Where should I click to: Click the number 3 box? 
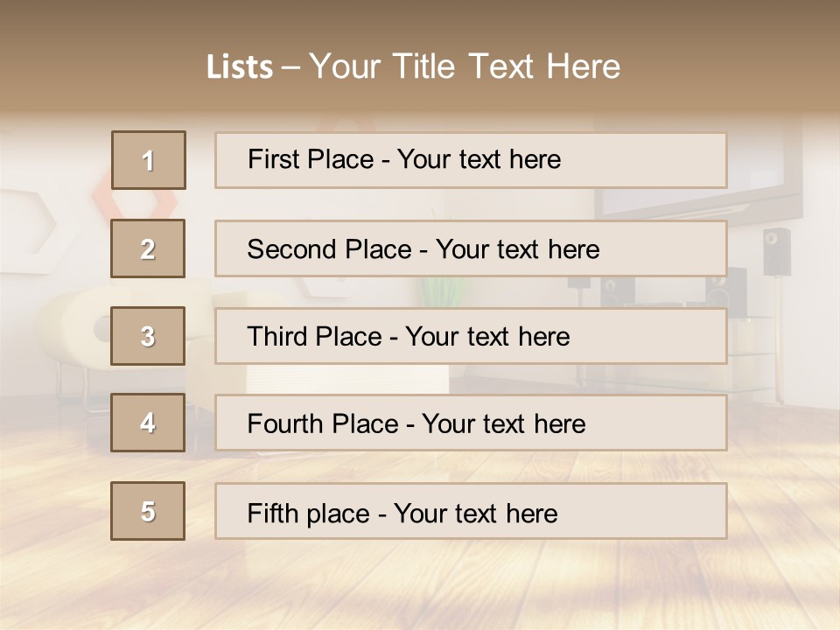(x=148, y=336)
